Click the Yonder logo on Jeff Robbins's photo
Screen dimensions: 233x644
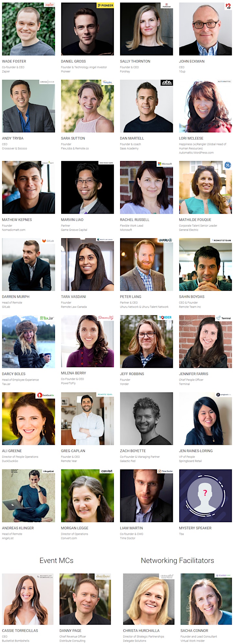[x=165, y=317]
